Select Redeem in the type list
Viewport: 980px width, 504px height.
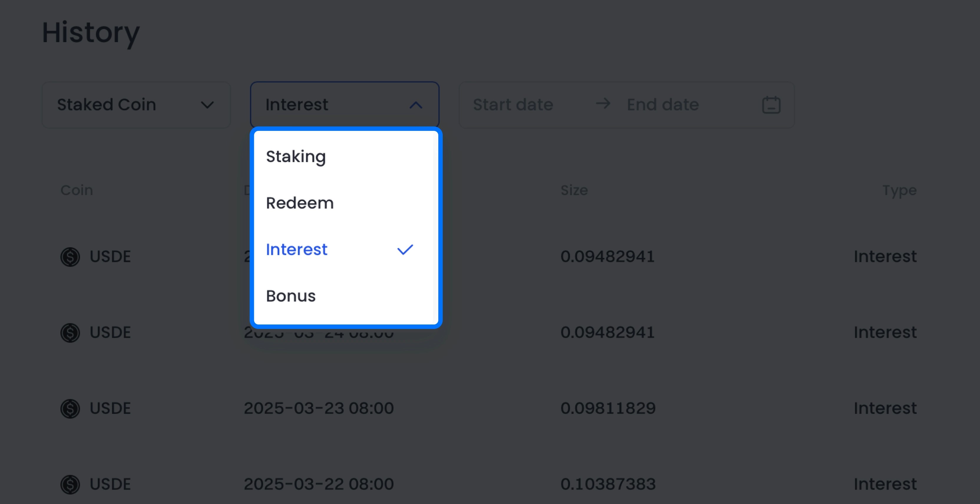300,203
